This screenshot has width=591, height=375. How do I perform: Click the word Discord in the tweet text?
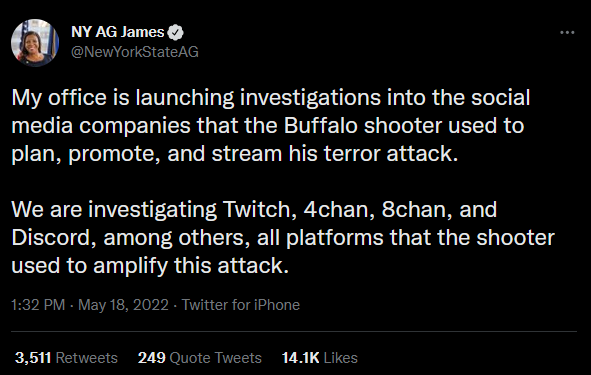(54, 238)
